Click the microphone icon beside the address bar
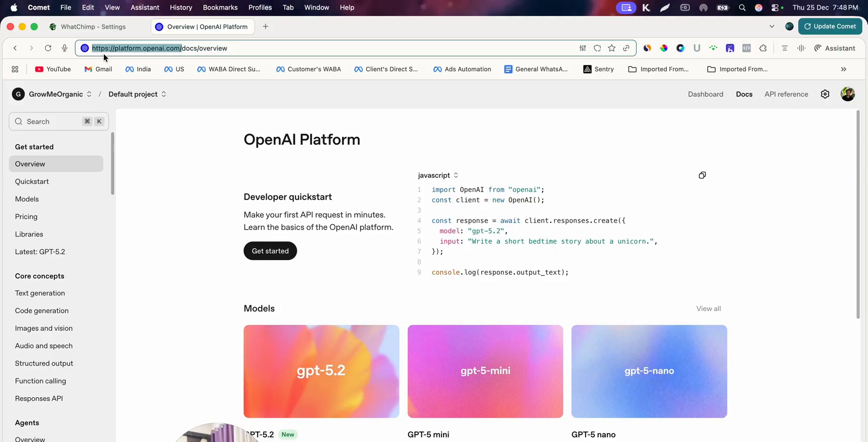868x442 pixels. [64, 48]
